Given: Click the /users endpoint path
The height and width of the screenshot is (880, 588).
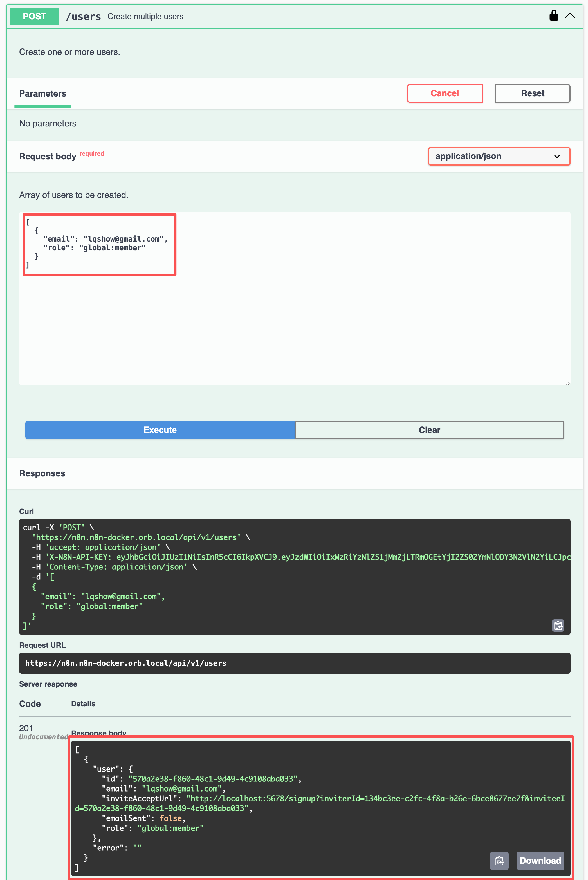Looking at the screenshot, I should [x=83, y=17].
